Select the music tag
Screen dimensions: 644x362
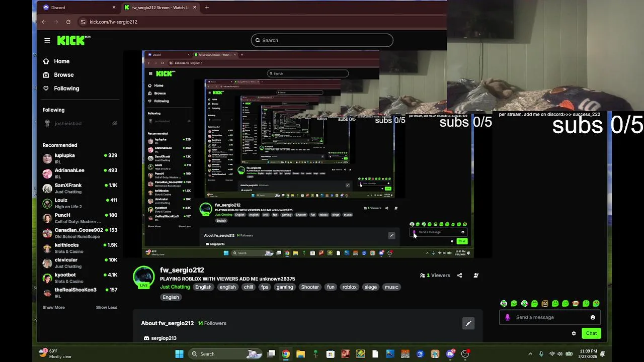[391, 287]
